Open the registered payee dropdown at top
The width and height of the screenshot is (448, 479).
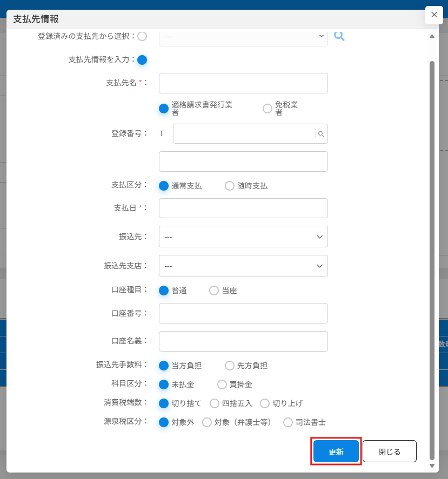click(x=243, y=36)
